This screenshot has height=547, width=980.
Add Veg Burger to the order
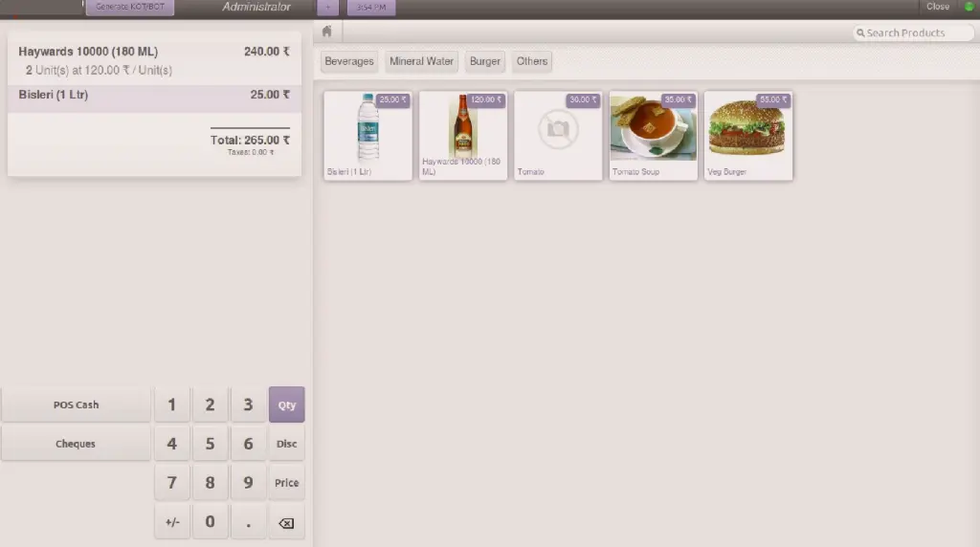(x=748, y=135)
